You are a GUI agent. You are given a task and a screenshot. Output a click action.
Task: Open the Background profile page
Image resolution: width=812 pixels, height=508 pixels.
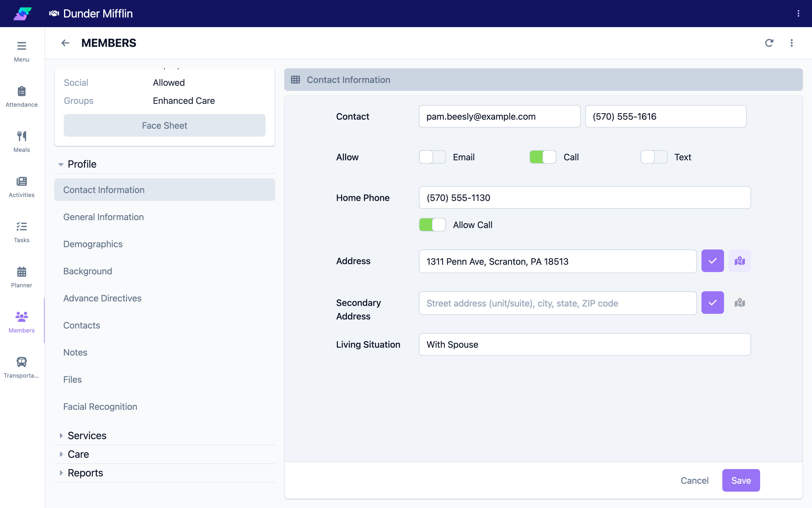pos(164,271)
